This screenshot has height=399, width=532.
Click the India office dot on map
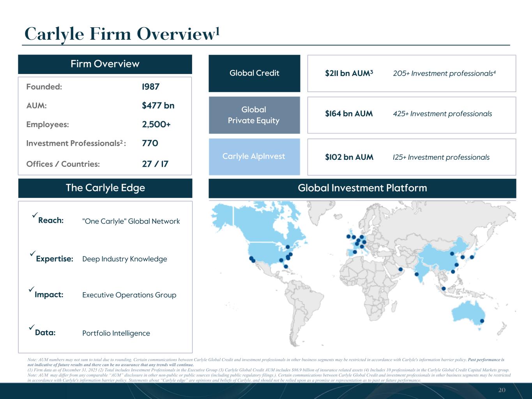point(417,274)
